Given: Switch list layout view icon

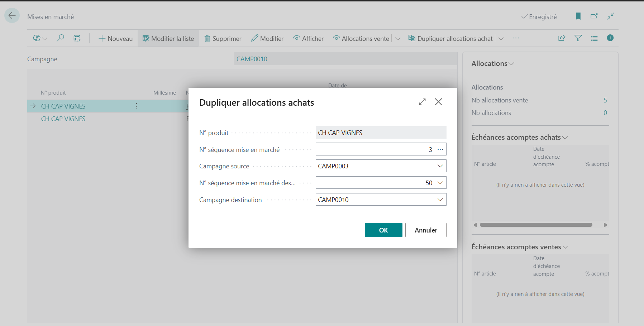Looking at the screenshot, I should [x=594, y=38].
